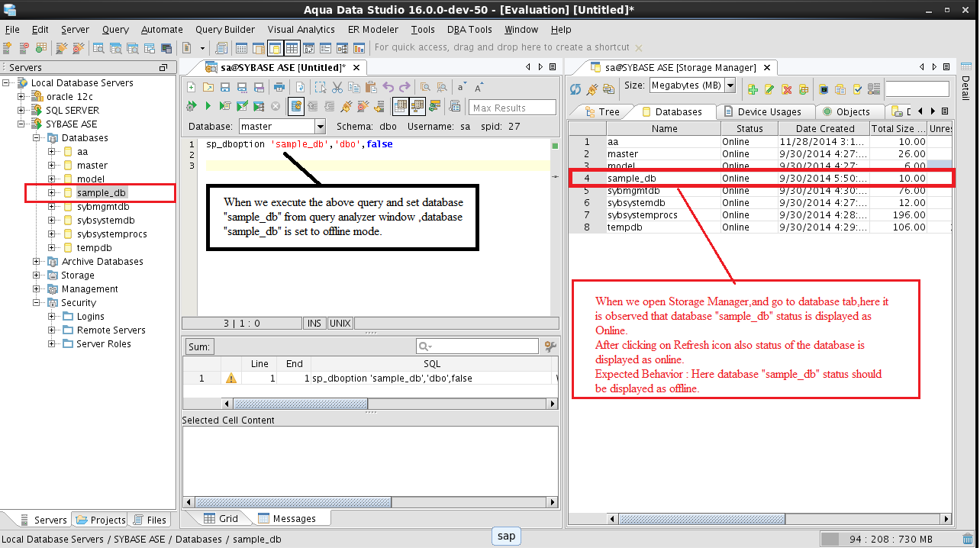Click the red X Delete icon in Storage Manager
Screen dimensions: 980x551
coord(786,89)
